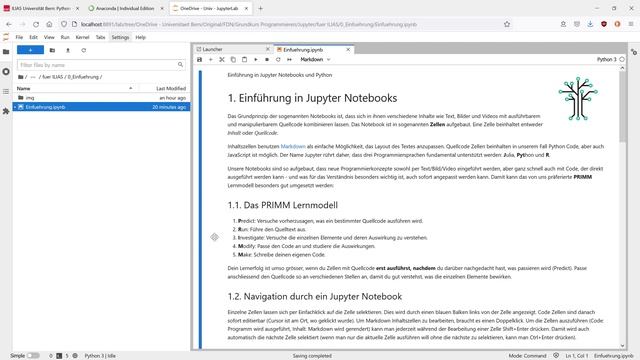Viewport: 640px width, 360px height.
Task: Close the Einfuehrung.ipynb tab
Action: pos(348,49)
